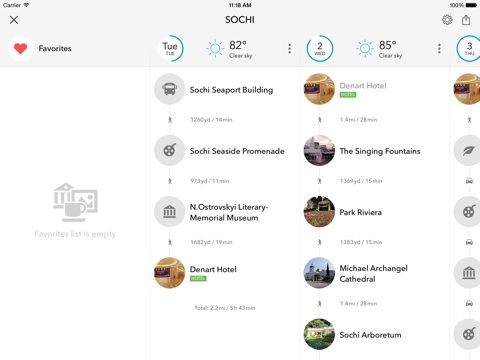Tap Sochi Seaport Building bus icon
Viewport: 480px width, 360px height.
[169, 89]
